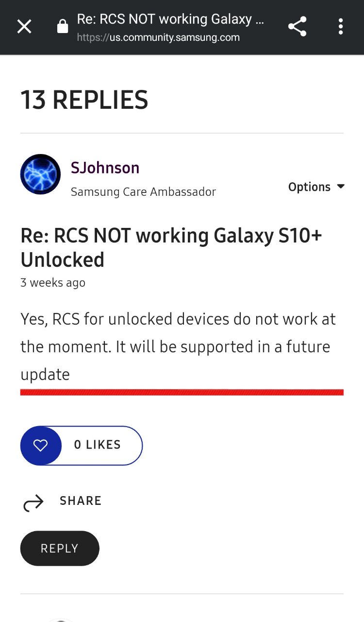Viewport: 364px width, 622px height.
Task: Click the '3 weeks ago' timestamp
Action: (53, 283)
